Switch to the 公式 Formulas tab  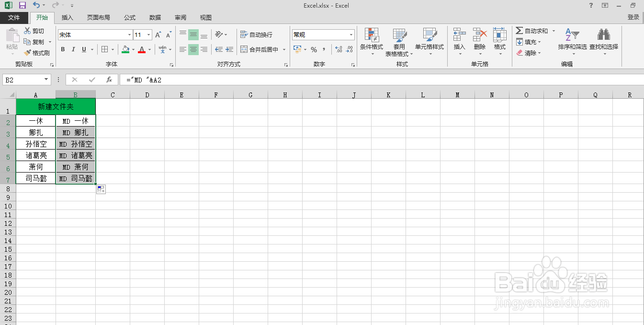pyautogui.click(x=130, y=17)
